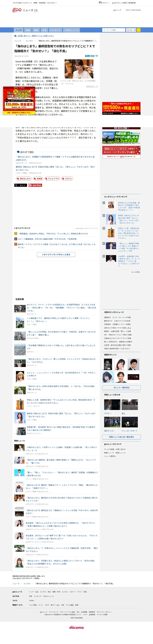The image size is (153, 644).
Task: Click タレント一覧を見る button
Action: coord(121,387)
